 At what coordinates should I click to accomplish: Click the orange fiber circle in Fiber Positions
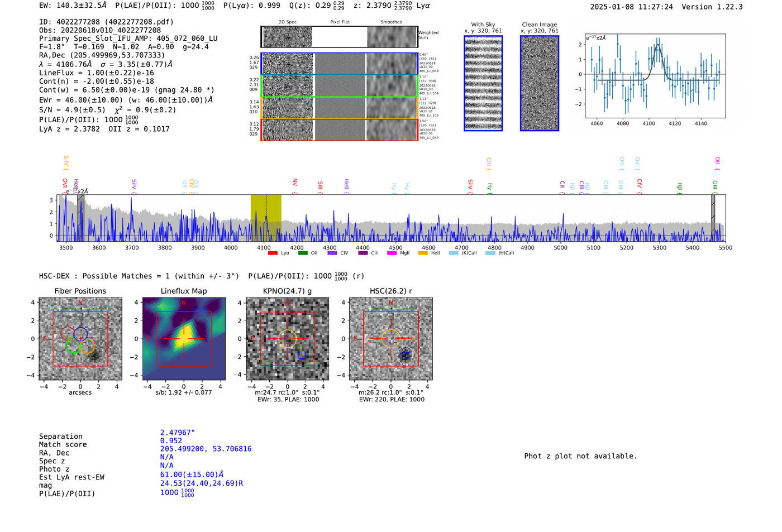87,347
